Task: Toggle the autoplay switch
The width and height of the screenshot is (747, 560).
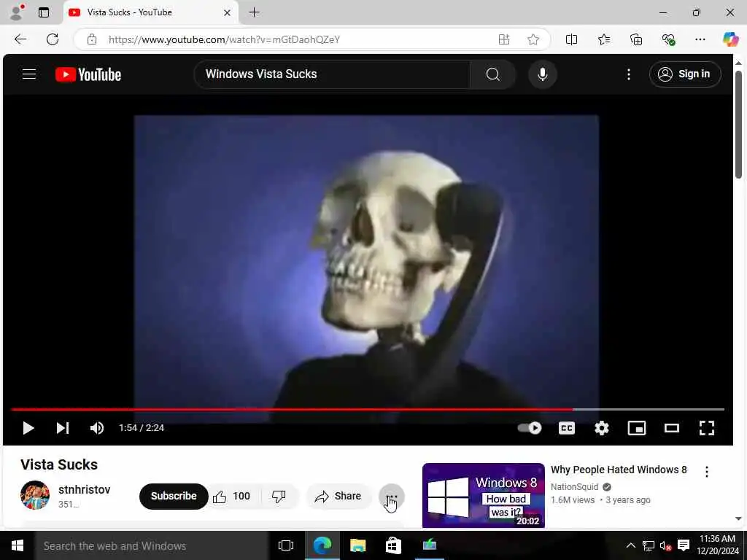Action: click(x=530, y=427)
